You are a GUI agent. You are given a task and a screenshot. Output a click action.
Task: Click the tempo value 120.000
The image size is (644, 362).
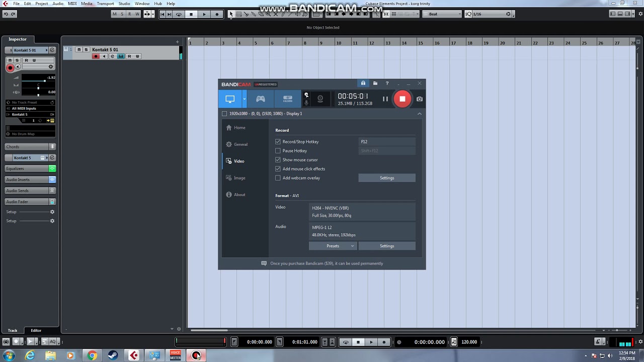(469, 342)
